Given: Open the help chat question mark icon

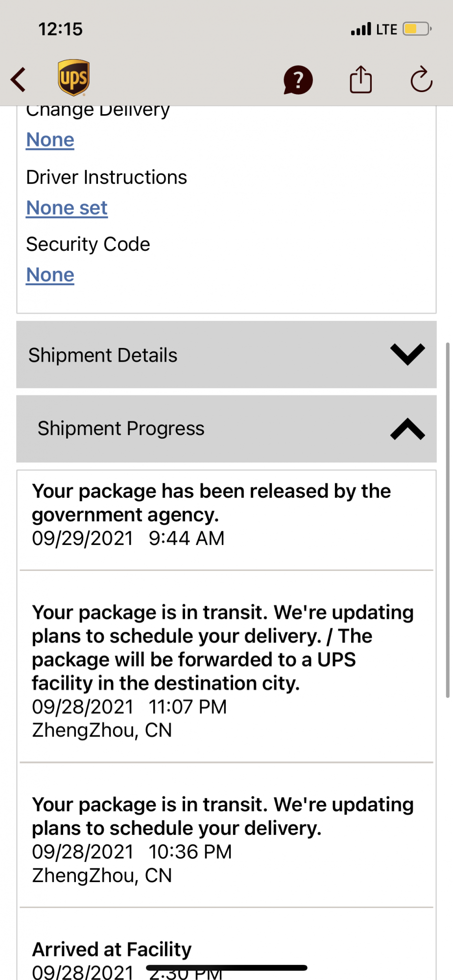Looking at the screenshot, I should pyautogui.click(x=298, y=80).
